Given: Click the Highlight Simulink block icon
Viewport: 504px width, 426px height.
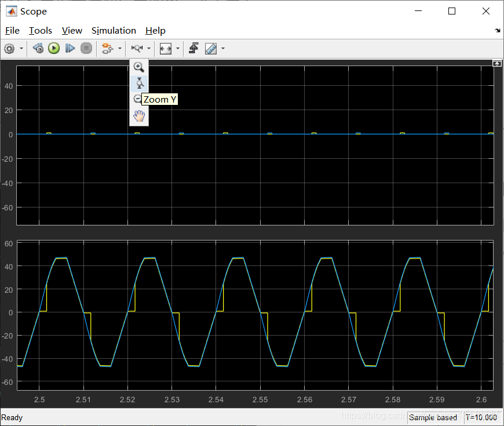Looking at the screenshot, I should pyautogui.click(x=107, y=49).
